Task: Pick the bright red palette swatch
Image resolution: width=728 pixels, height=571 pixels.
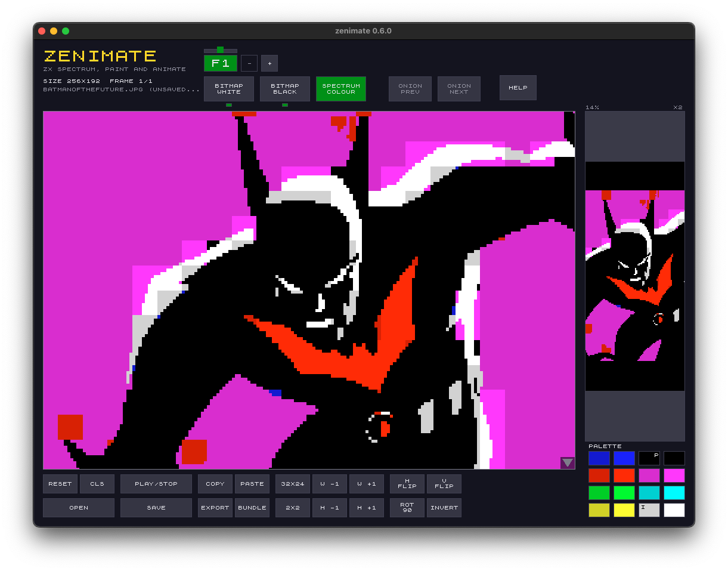Action: click(x=624, y=476)
